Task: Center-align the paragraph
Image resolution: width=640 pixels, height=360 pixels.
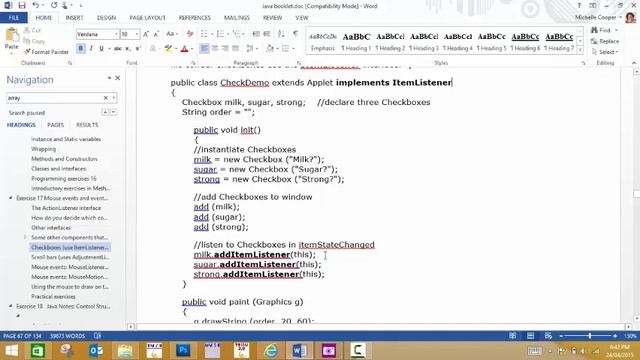Action: (x=215, y=49)
